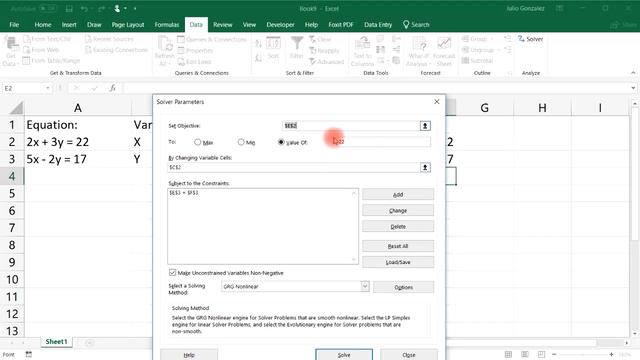
Task: Switch to the Home tab
Action: (43, 24)
